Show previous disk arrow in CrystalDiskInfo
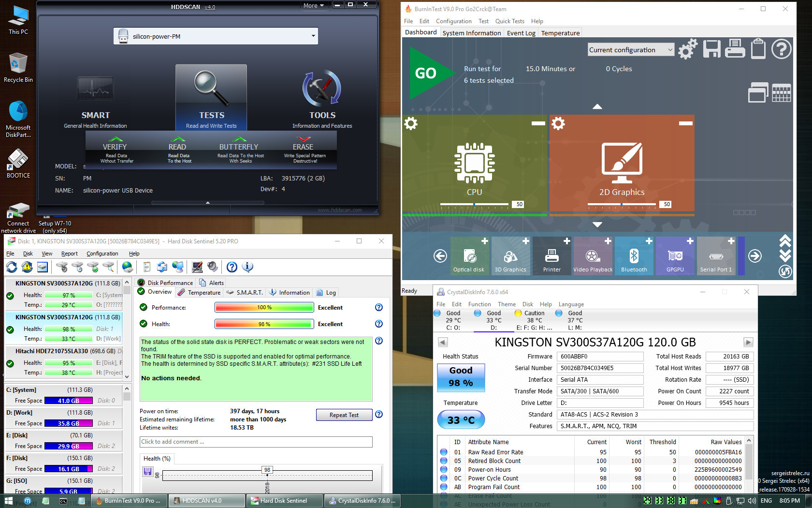This screenshot has height=508, width=812. click(442, 342)
